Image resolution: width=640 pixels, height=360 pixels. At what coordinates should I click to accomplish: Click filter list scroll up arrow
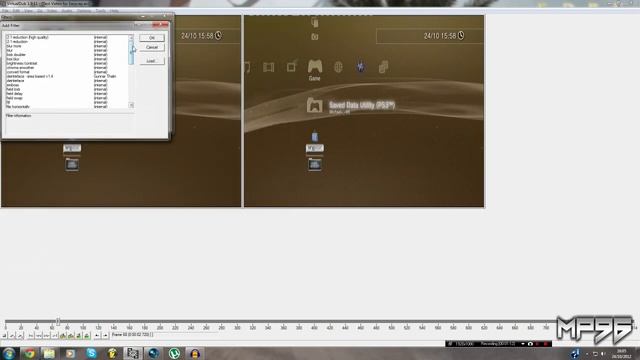(x=131, y=37)
